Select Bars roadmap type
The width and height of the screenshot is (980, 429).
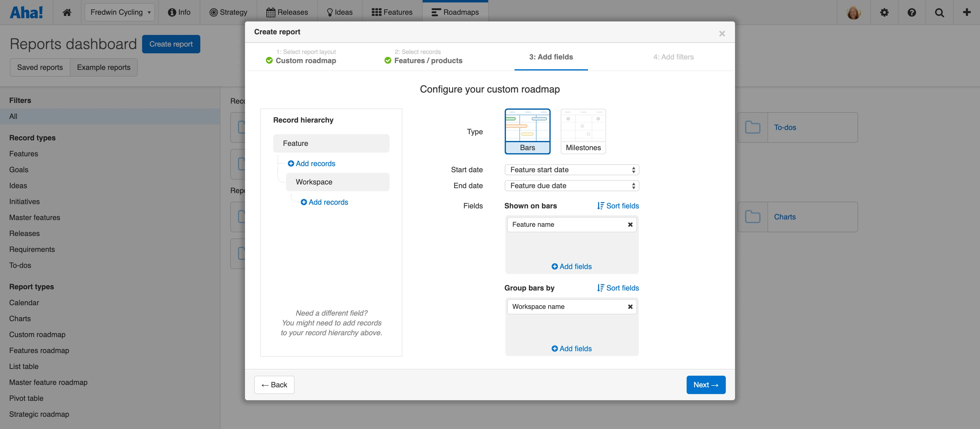click(527, 131)
